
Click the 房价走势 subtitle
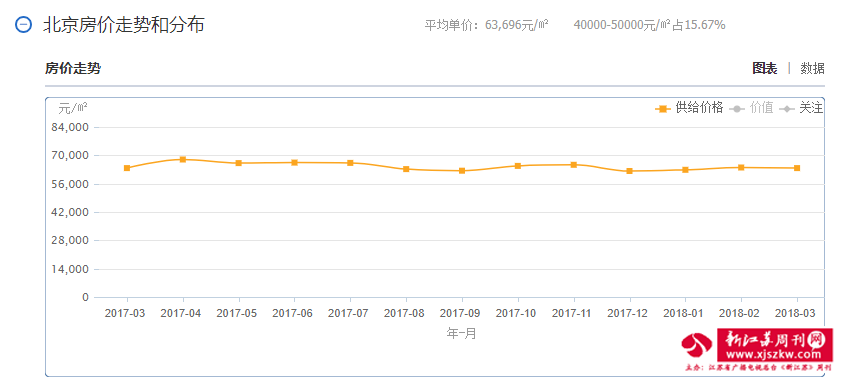click(72, 68)
